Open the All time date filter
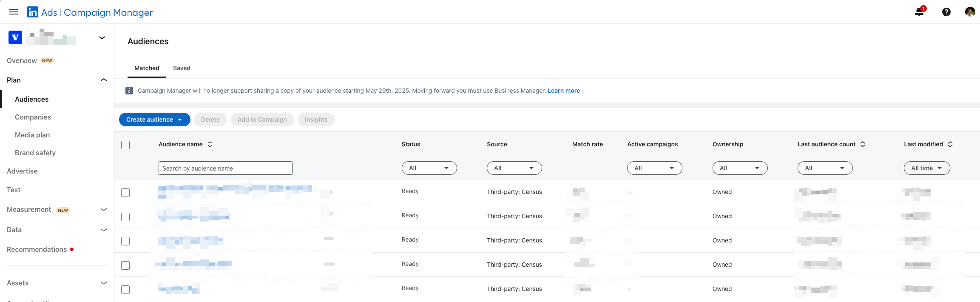 (926, 168)
